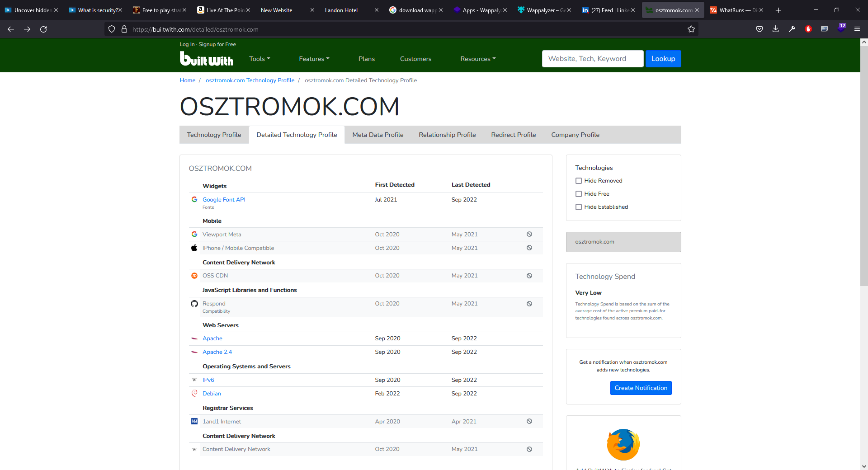Click the GitHub icon beside Respond
Screen dimensions: 868x470
[x=194, y=304]
